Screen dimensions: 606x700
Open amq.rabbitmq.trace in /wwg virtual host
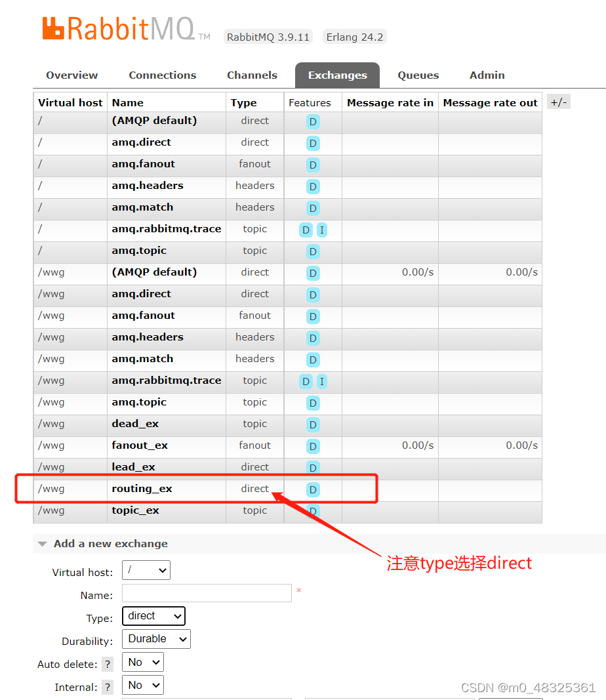coord(167,381)
